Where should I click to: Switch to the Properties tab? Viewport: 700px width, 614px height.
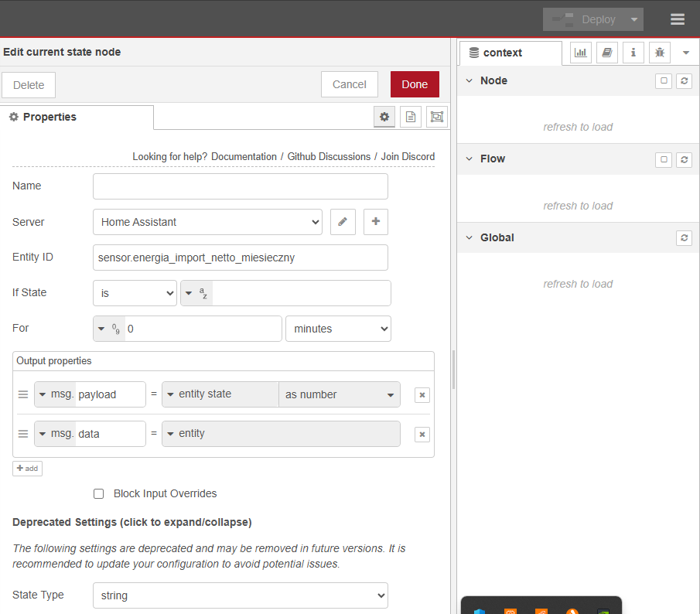[77, 118]
